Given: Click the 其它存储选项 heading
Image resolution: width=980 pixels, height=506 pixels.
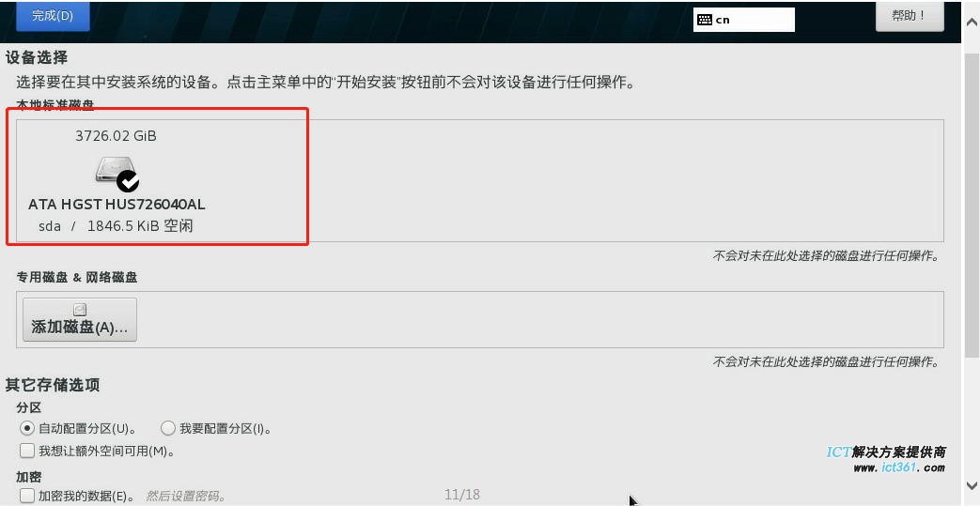Looking at the screenshot, I should pos(53,385).
